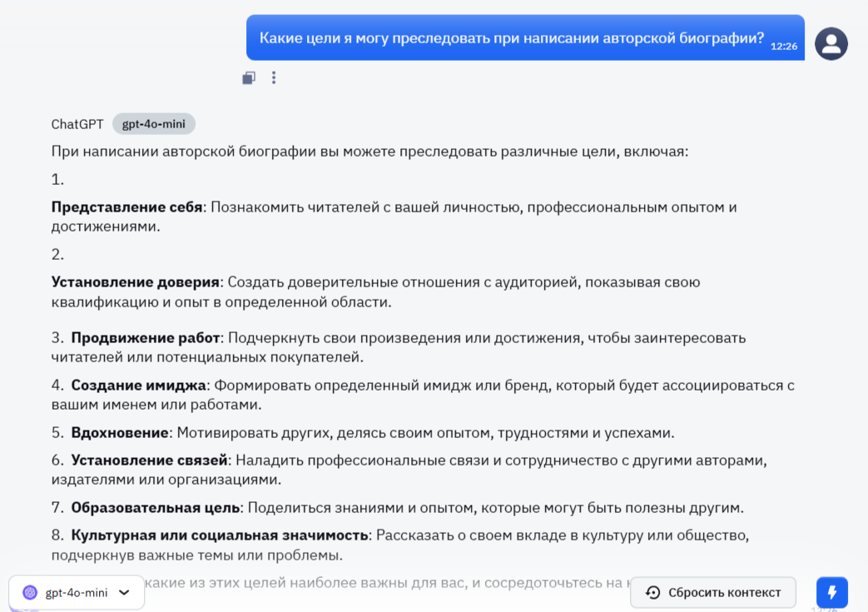Open the gpt-4o-mini model selector dropdown
This screenshot has height=612, width=868.
click(x=77, y=593)
